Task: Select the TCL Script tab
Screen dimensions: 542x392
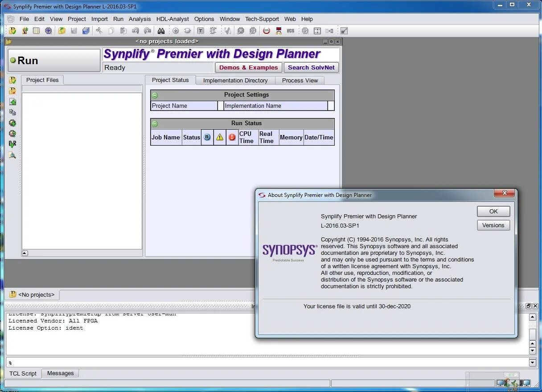Action: (x=23, y=374)
